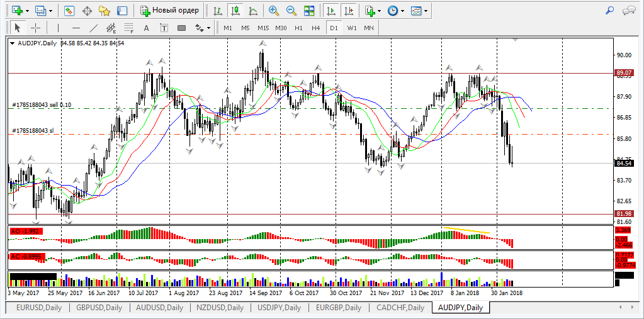The width and height of the screenshot is (644, 319).
Task: Switch to the AUDUSD,Daily tab
Action: pyautogui.click(x=159, y=307)
